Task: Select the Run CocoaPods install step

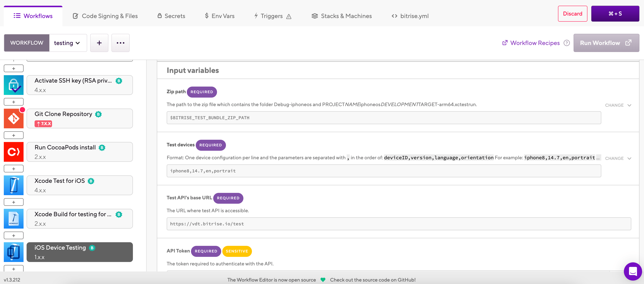Action: 80,152
